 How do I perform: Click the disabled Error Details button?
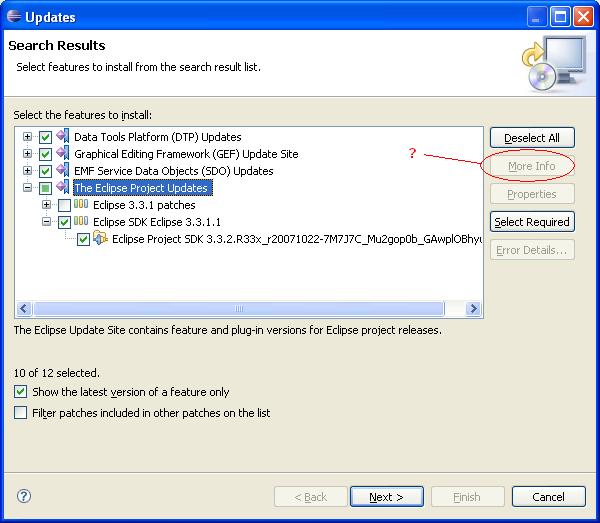(x=532, y=250)
